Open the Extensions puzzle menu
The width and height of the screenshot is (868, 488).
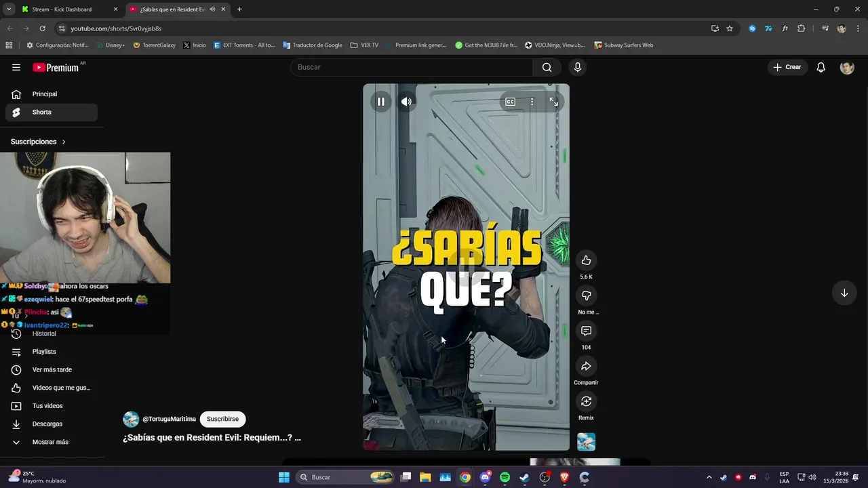click(802, 28)
